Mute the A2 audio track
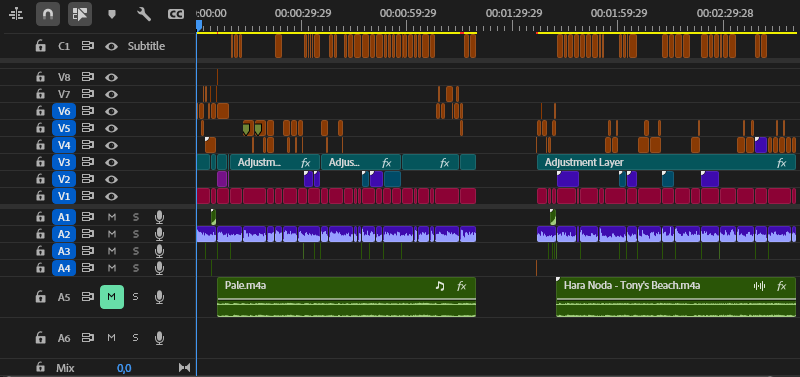Screen dimensions: 800x377 tap(112, 234)
